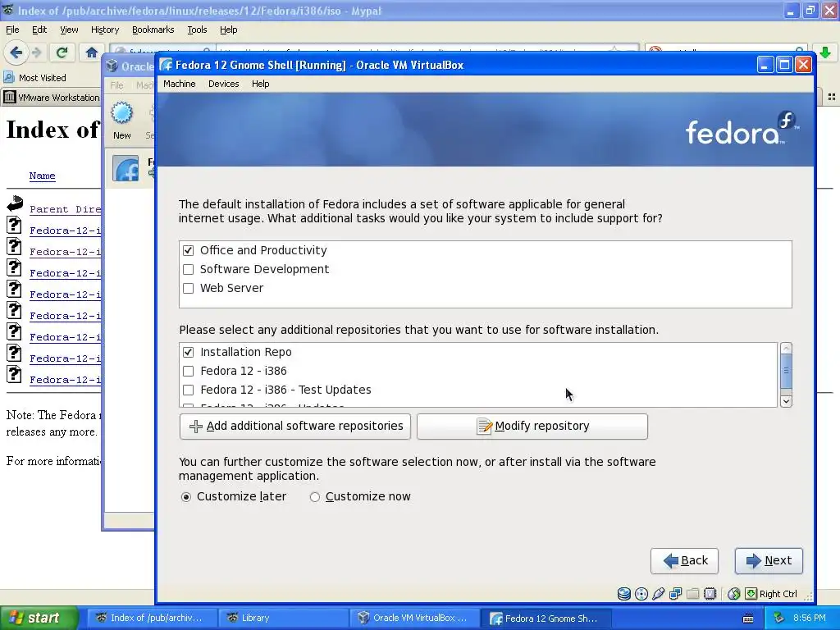Screen dimensions: 840x630
Task: Click the Name column link in Mypal page
Action: point(43,176)
